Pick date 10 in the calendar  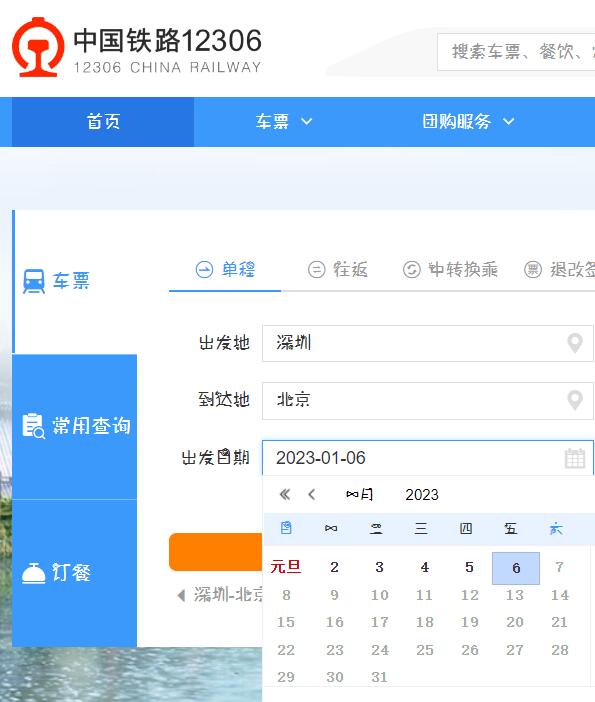tap(379, 595)
